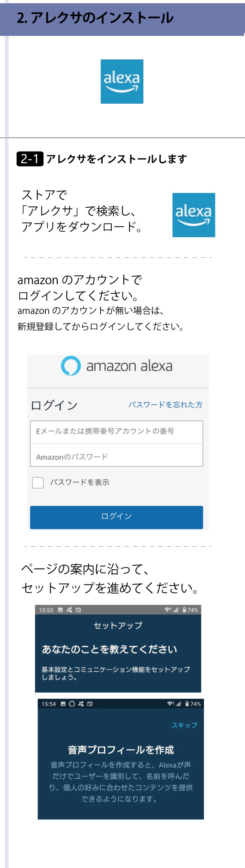Click the image icon next to 15:53
245x868 pixels.
tap(60, 610)
